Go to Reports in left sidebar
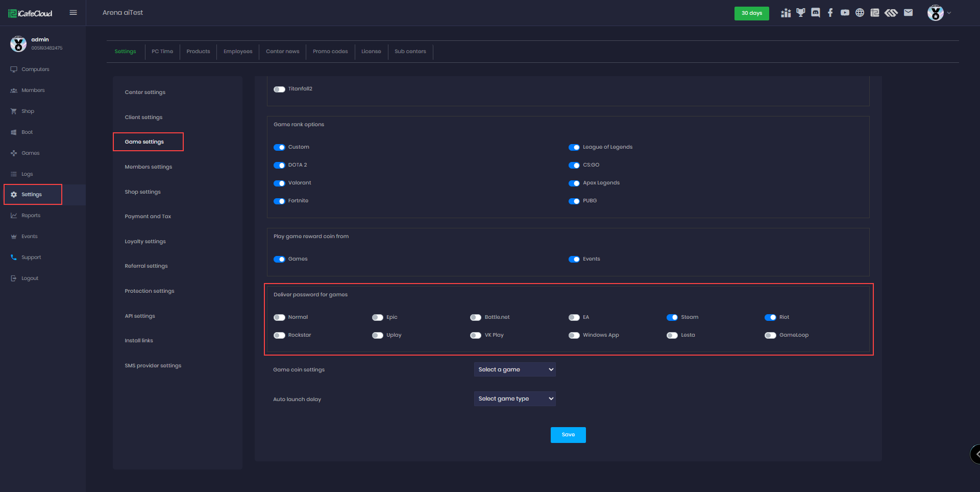 (31, 216)
